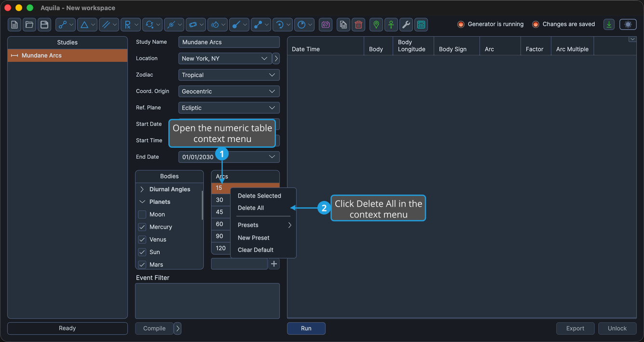644x342 pixels.
Task: Toggle the sun theme button
Action: click(x=628, y=25)
